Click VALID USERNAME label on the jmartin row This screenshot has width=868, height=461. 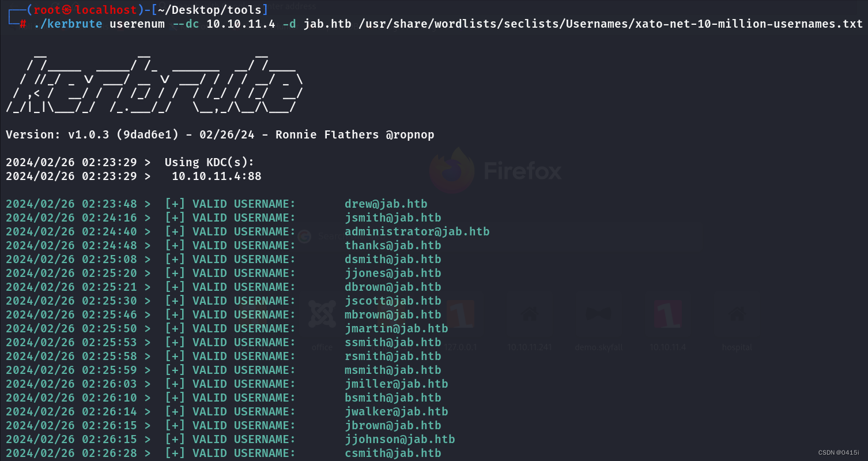tap(244, 329)
